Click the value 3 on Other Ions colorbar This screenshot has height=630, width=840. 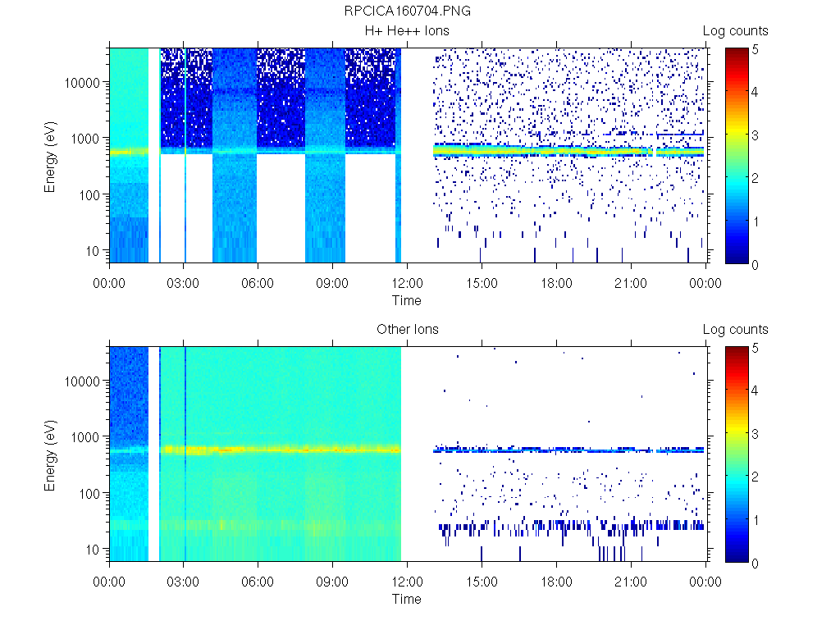(756, 434)
